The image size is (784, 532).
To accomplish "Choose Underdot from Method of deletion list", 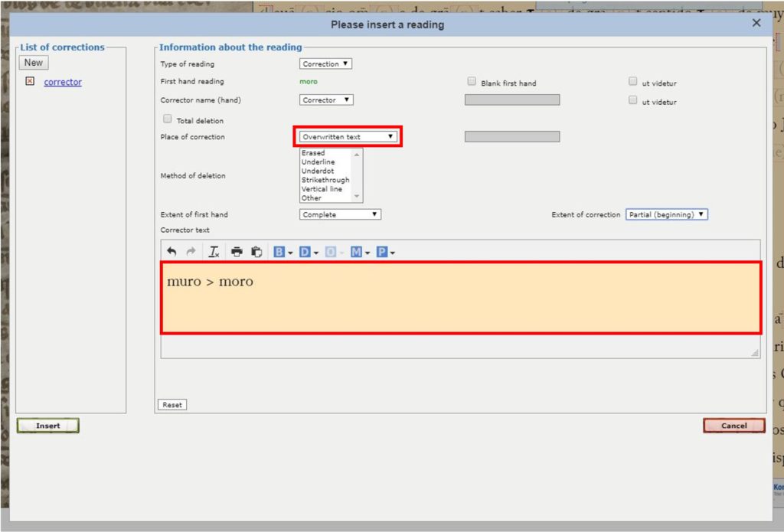I will [x=317, y=171].
